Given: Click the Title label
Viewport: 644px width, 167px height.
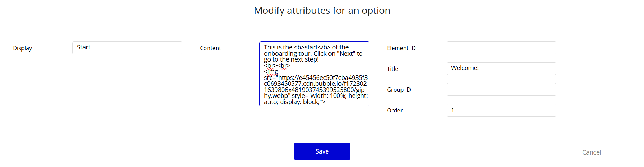Looking at the screenshot, I should pyautogui.click(x=392, y=69).
